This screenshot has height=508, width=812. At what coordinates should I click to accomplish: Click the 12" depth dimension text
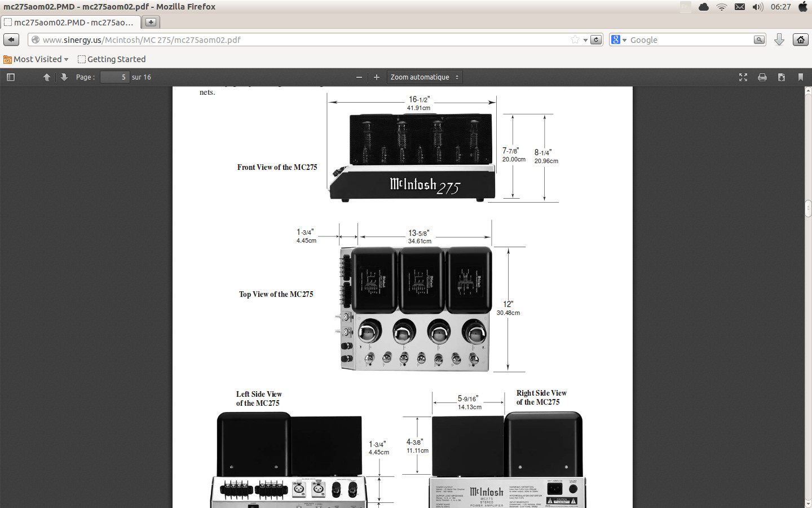click(508, 304)
